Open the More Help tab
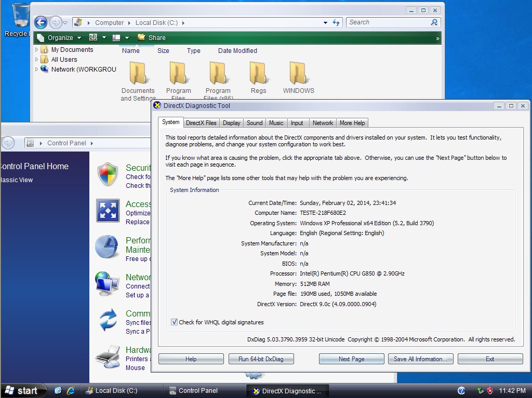The image size is (532, 398). [x=352, y=123]
